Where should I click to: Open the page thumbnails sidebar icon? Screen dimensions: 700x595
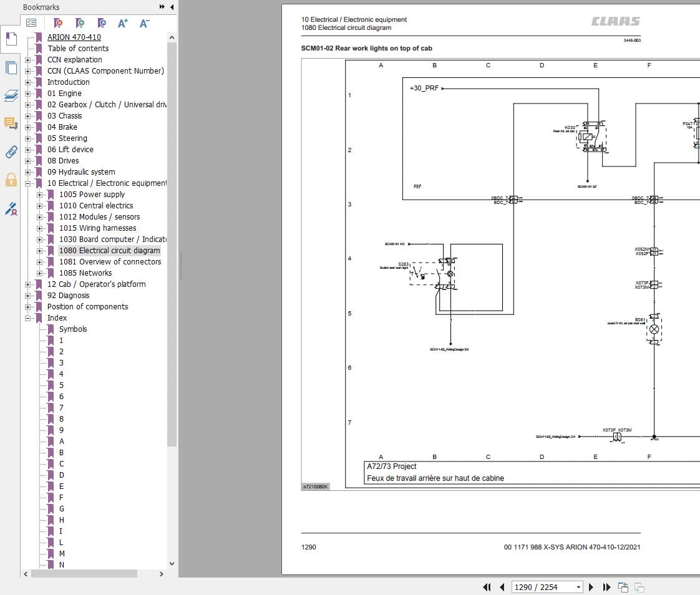coord(11,67)
